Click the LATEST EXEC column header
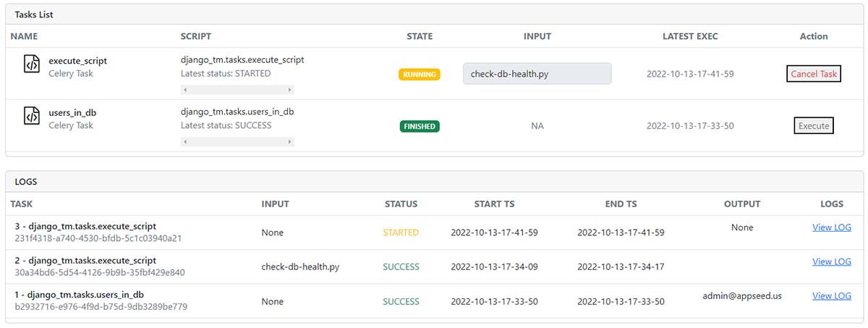Screen dimensions: 868x328 pos(690,36)
